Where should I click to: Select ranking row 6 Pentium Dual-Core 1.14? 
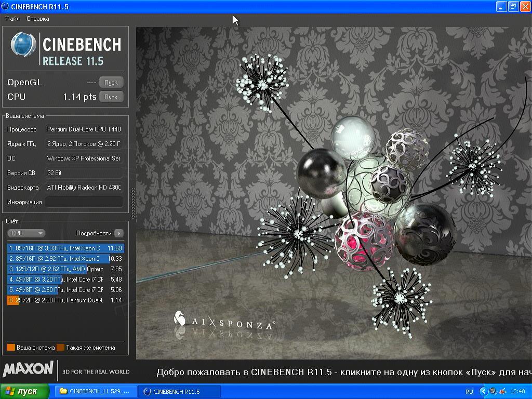tap(65, 300)
